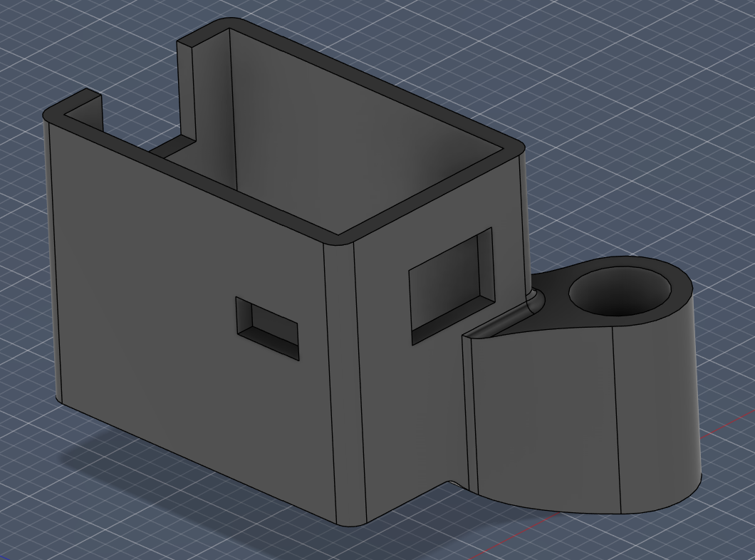The width and height of the screenshot is (755, 560).
Task: Select the circular hole in the cylindrical boss
Action: pos(620,292)
